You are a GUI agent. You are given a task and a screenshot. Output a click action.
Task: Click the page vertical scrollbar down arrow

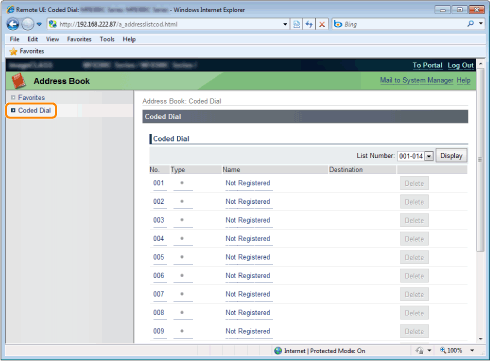(480, 339)
